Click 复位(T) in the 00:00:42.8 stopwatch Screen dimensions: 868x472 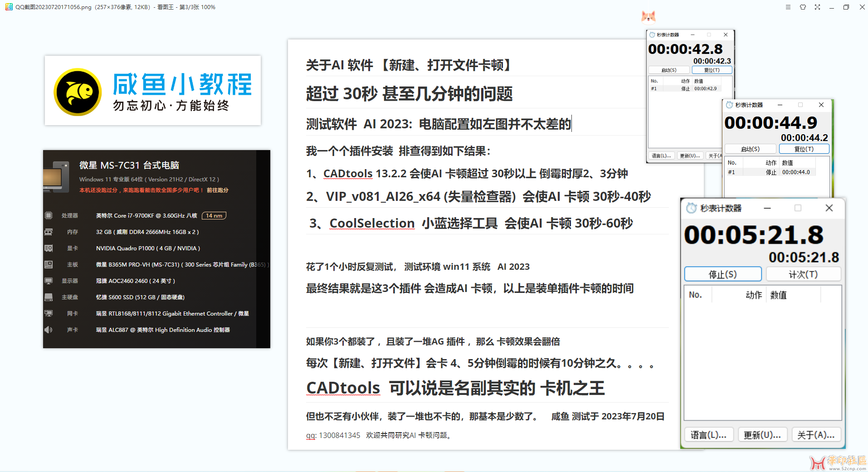point(712,70)
